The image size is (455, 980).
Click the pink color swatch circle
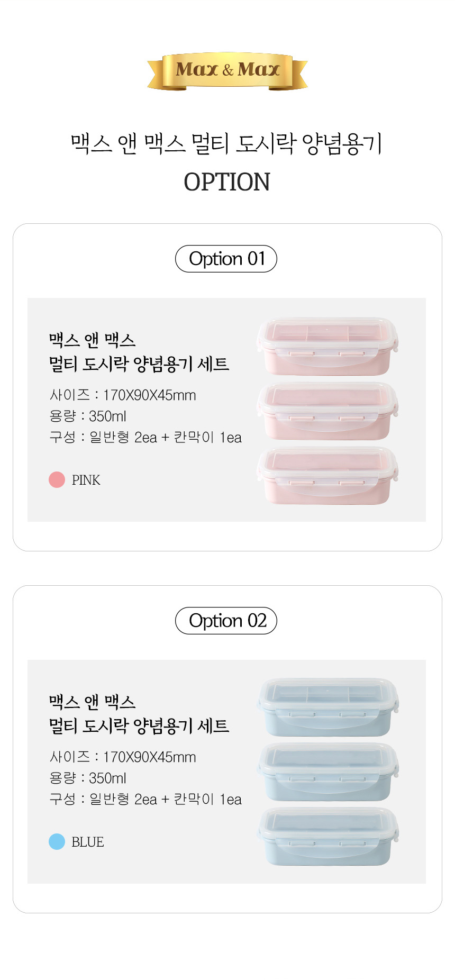(x=57, y=480)
